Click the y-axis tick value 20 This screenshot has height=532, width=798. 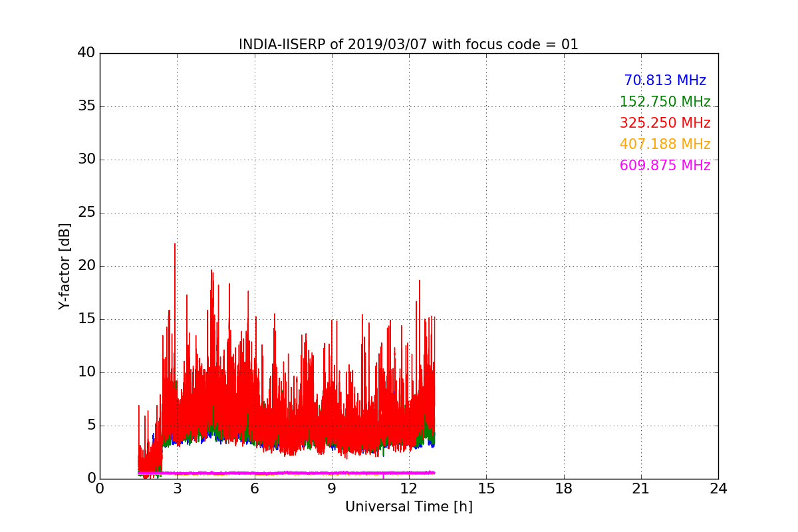point(86,266)
